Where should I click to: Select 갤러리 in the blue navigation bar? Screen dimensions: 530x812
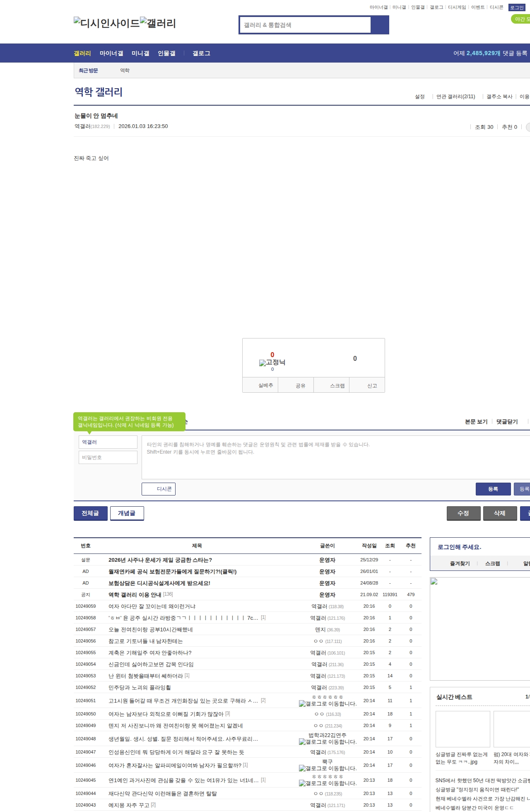coord(82,53)
